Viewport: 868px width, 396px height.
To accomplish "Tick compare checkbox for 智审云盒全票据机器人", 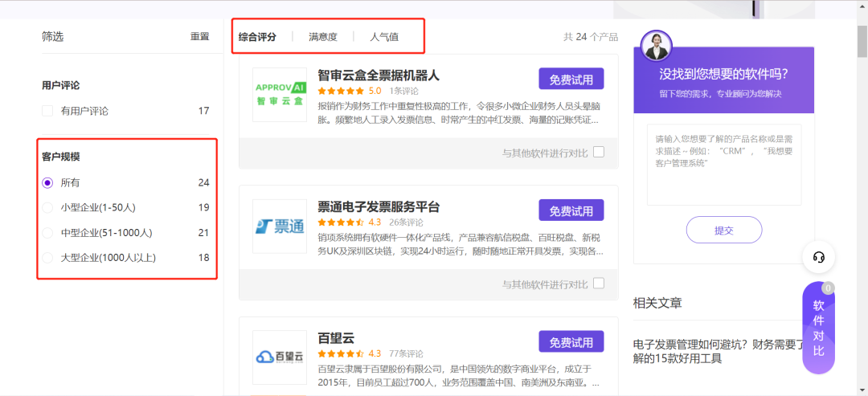I will [599, 152].
